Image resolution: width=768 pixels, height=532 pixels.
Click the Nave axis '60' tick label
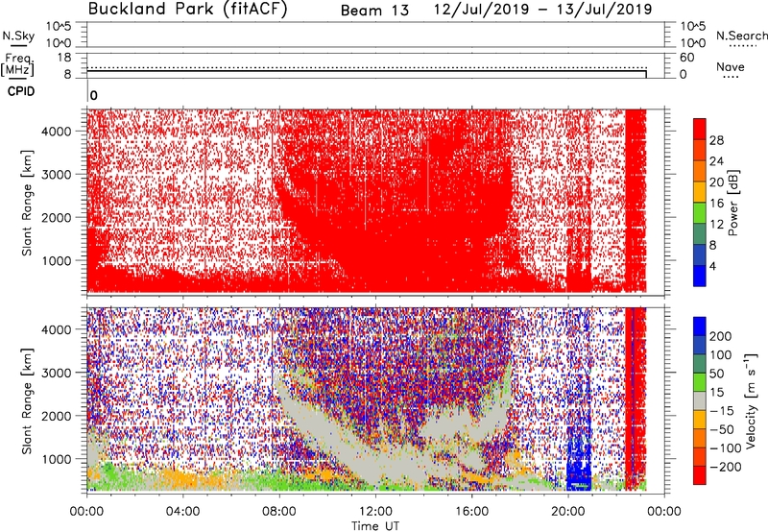(686, 58)
